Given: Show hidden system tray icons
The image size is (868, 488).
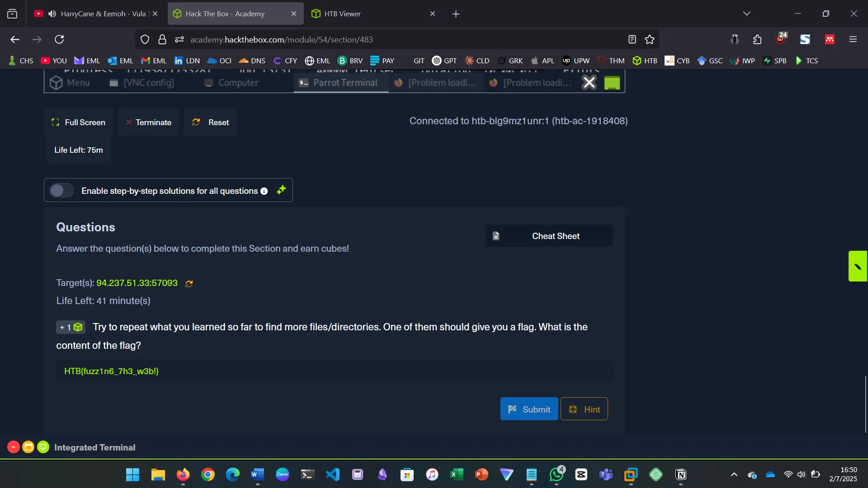Looking at the screenshot, I should 734,475.
